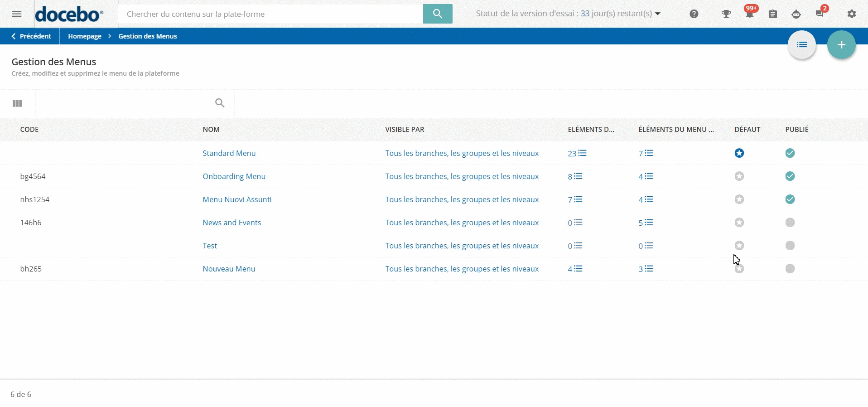Open the 23 elements list for Standard Menu
The image size is (868, 407).
577,153
